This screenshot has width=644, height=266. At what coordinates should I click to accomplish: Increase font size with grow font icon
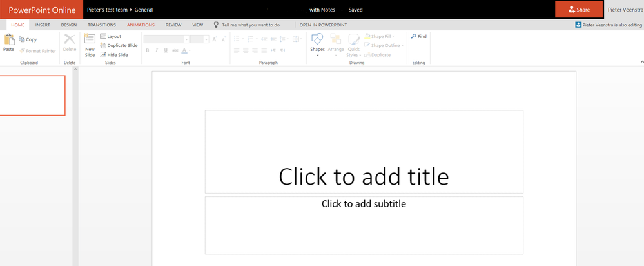[215, 39]
